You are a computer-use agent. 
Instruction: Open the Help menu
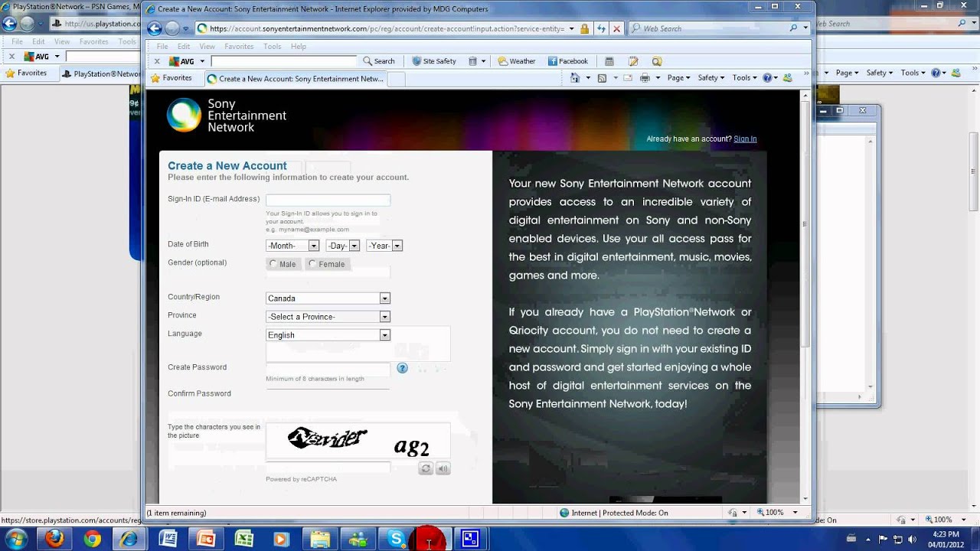pyautogui.click(x=299, y=47)
